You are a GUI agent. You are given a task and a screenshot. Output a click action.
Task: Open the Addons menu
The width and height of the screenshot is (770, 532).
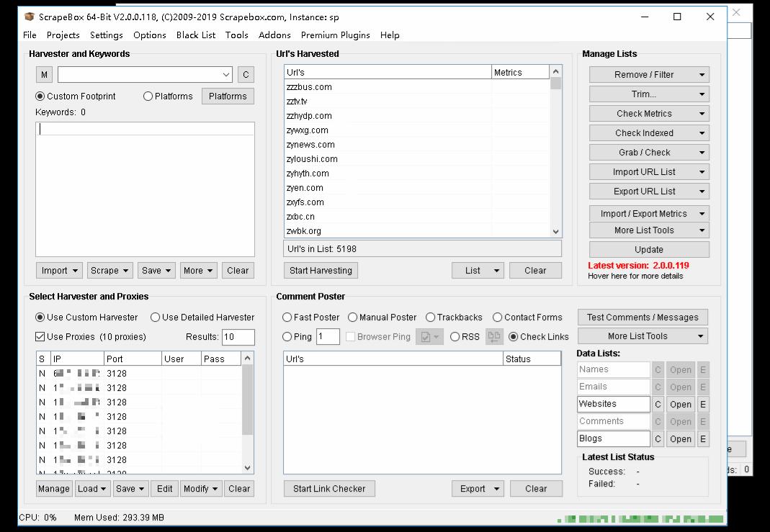(x=274, y=35)
